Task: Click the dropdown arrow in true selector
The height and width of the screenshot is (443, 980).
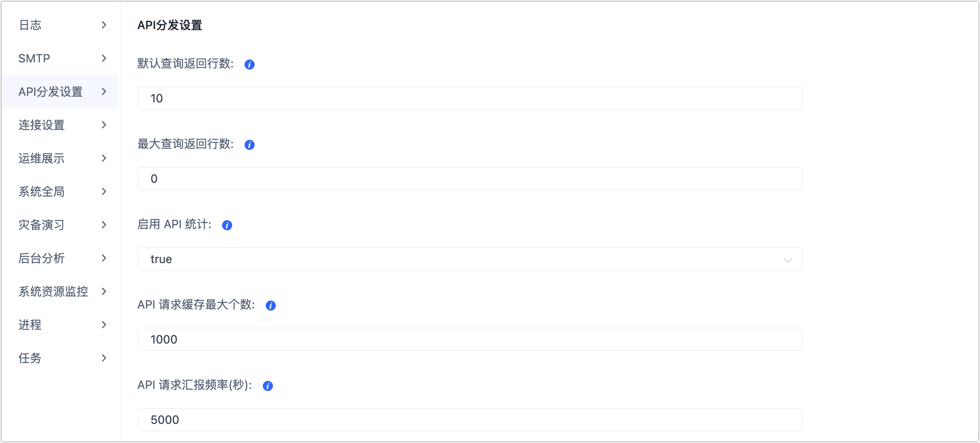Action: 787,260
